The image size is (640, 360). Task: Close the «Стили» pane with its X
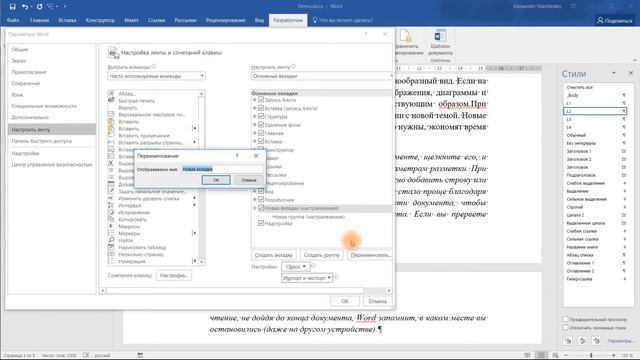pos(631,73)
